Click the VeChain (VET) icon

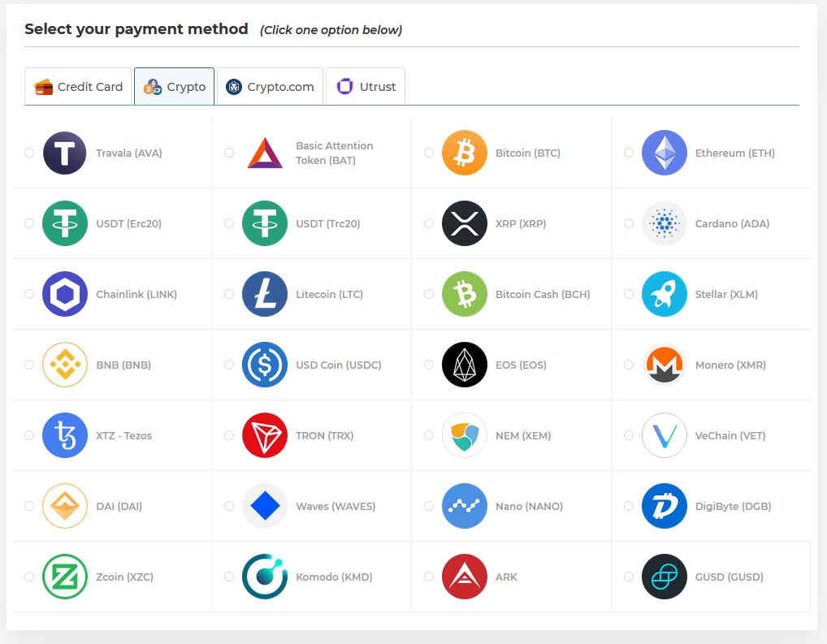pyautogui.click(x=665, y=435)
